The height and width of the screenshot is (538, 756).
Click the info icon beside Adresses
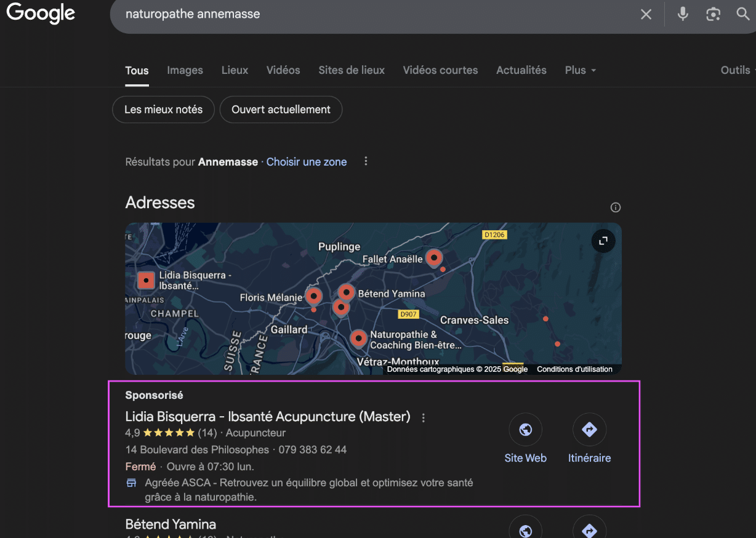(x=615, y=207)
